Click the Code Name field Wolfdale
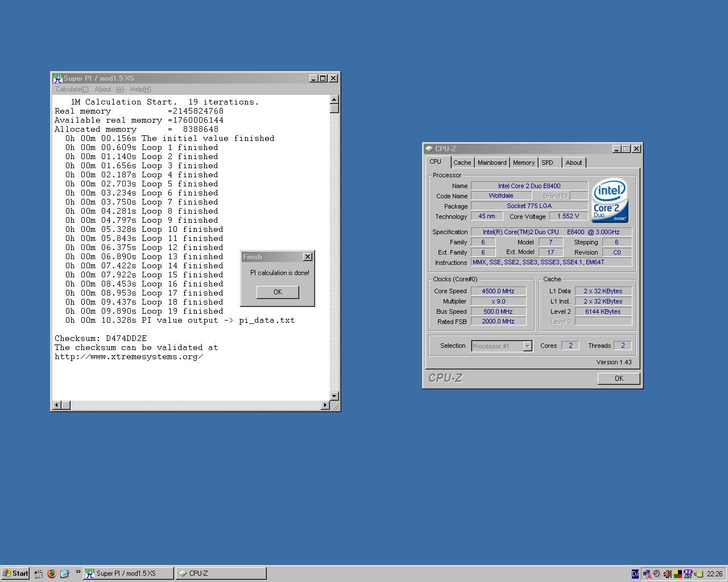This screenshot has width=728, height=582. click(501, 196)
